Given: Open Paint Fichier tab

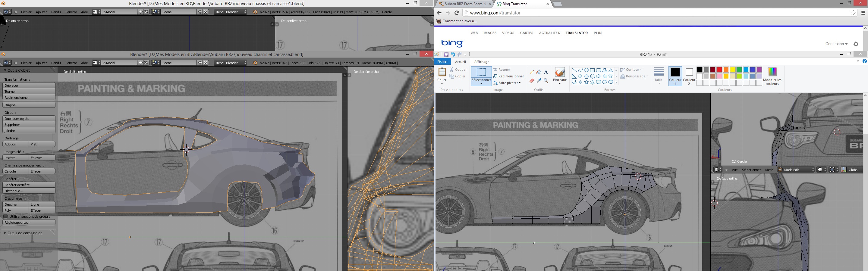Looking at the screenshot, I should pos(442,62).
